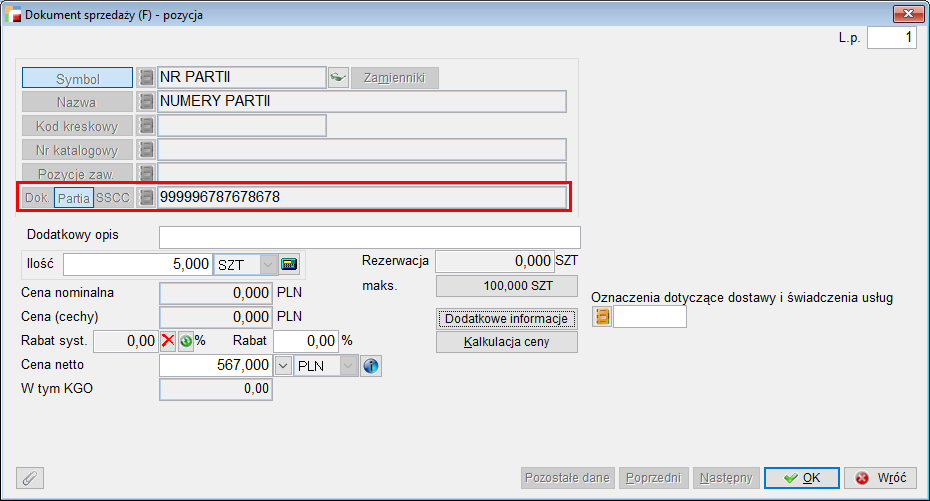Click the green icon left of Zamienniki
This screenshot has height=501, width=930.
coord(338,78)
